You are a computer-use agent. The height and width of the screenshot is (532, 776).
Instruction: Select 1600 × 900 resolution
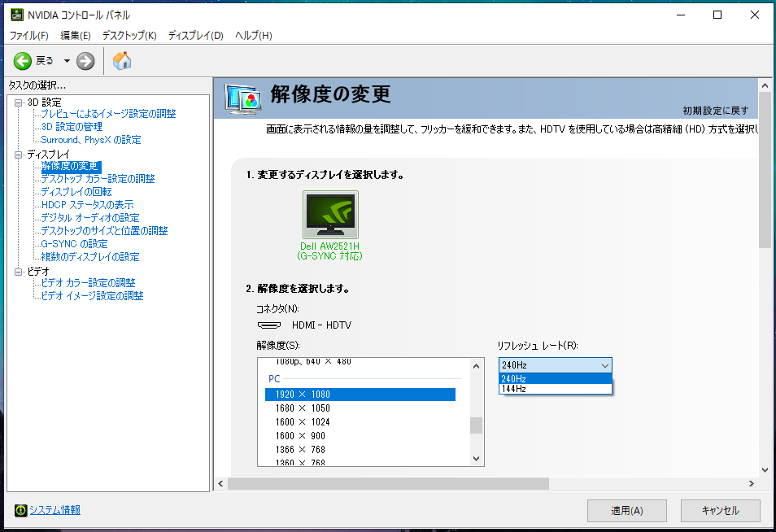click(x=360, y=436)
